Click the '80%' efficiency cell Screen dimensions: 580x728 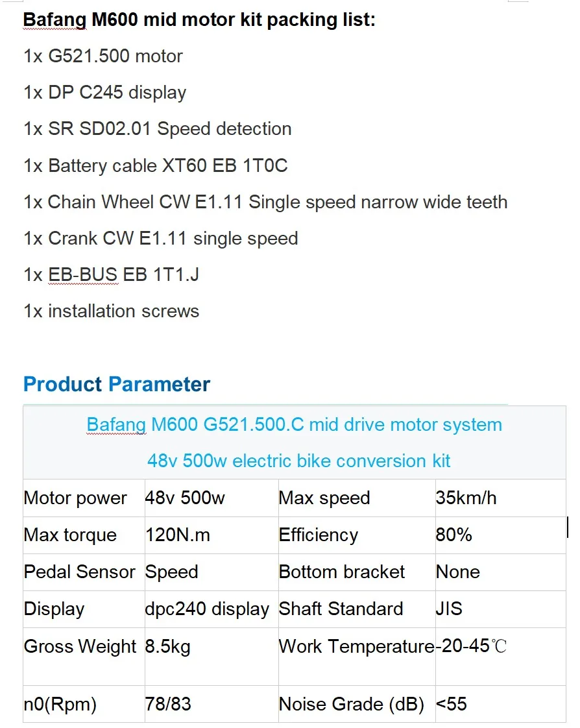[x=454, y=535]
